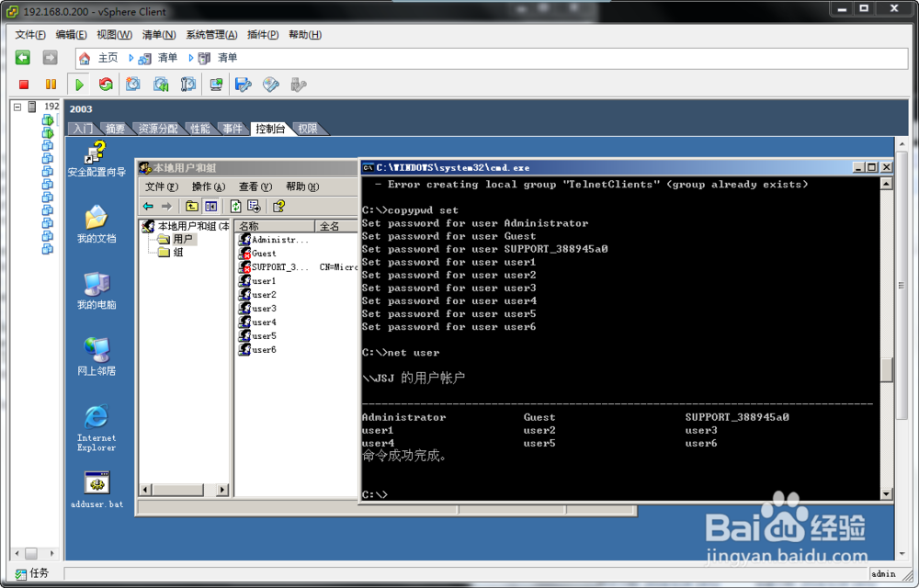The height and width of the screenshot is (588, 919).
Task: Click 名称 column header
Action: [x=275, y=226]
